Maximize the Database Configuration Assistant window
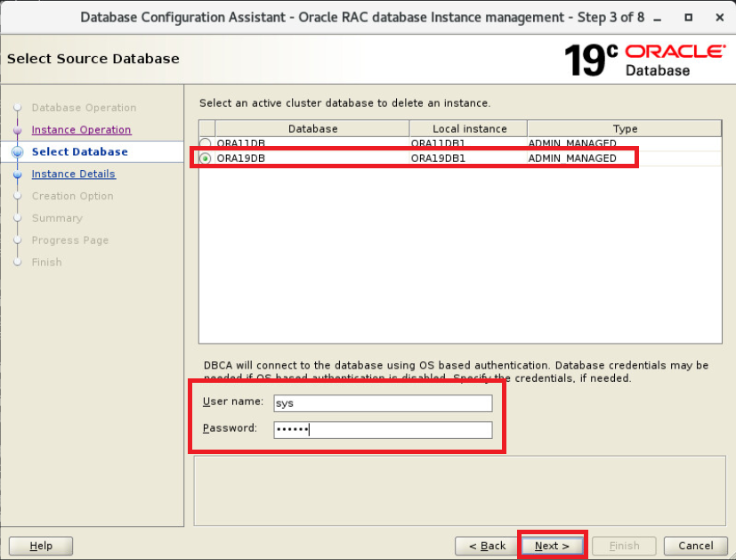 [688, 18]
